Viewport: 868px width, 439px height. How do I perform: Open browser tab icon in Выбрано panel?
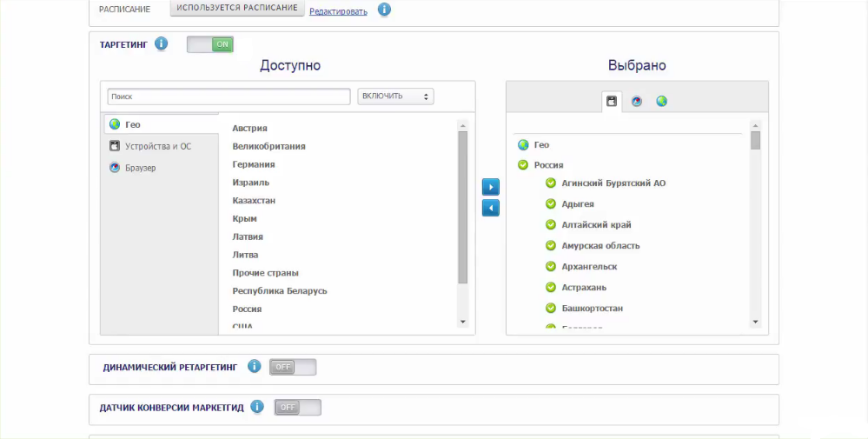click(637, 102)
